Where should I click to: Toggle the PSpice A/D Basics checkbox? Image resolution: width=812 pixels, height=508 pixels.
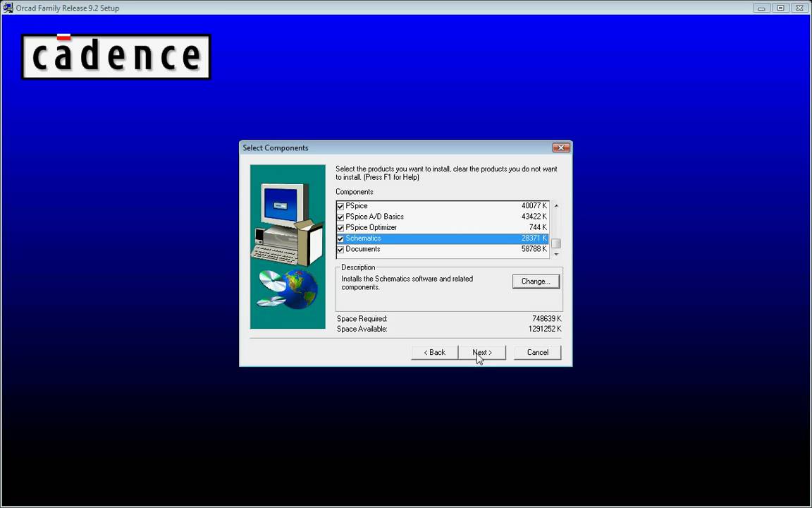click(340, 217)
